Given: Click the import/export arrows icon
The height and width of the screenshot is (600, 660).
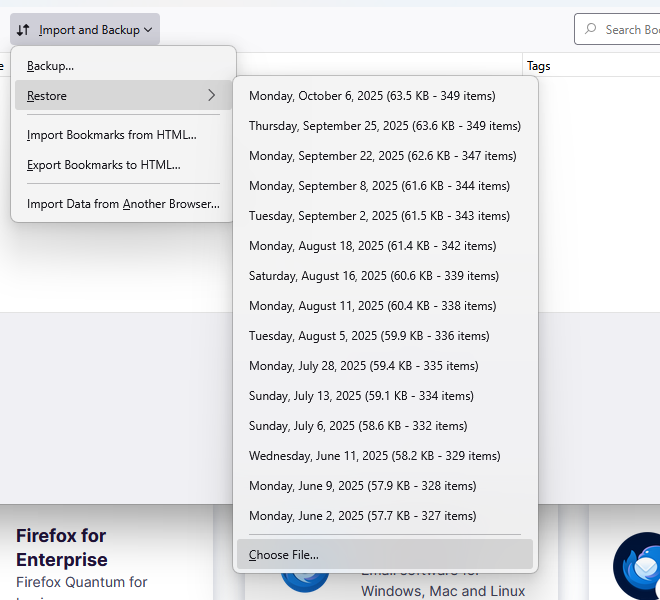Looking at the screenshot, I should point(23,30).
